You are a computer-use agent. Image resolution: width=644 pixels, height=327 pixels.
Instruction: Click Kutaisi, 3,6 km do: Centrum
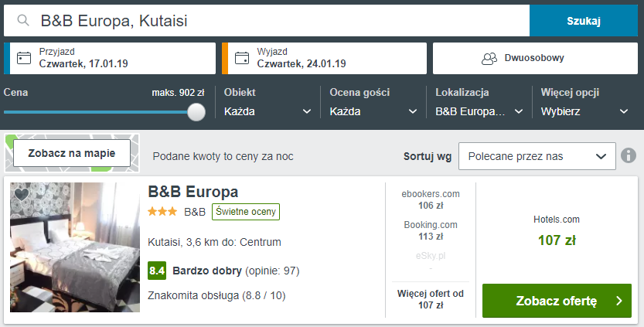pos(214,242)
